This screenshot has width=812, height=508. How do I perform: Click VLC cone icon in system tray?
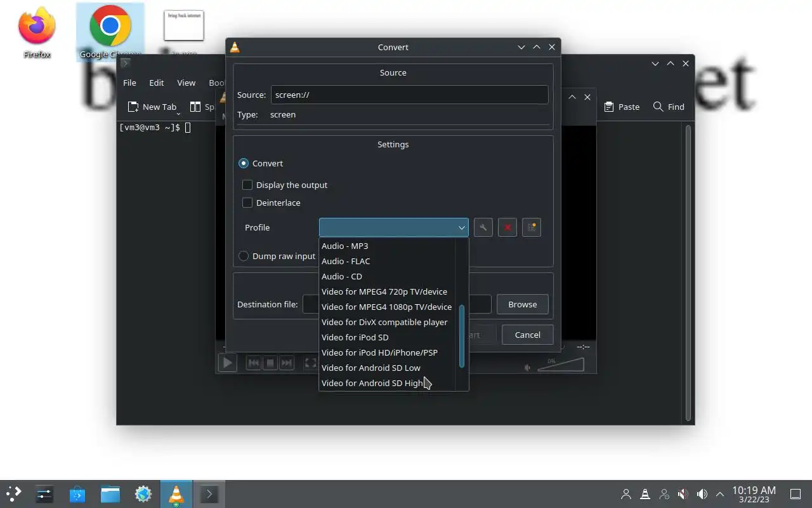pos(645,494)
